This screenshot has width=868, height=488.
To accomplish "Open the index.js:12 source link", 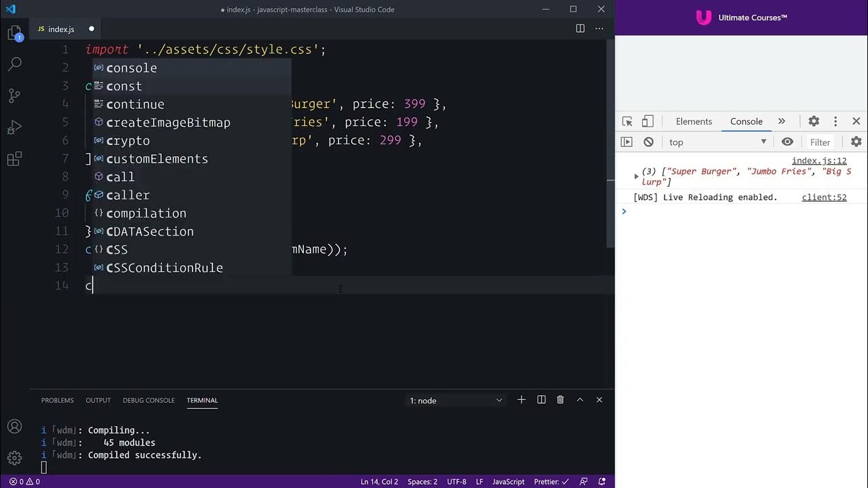I will (819, 161).
